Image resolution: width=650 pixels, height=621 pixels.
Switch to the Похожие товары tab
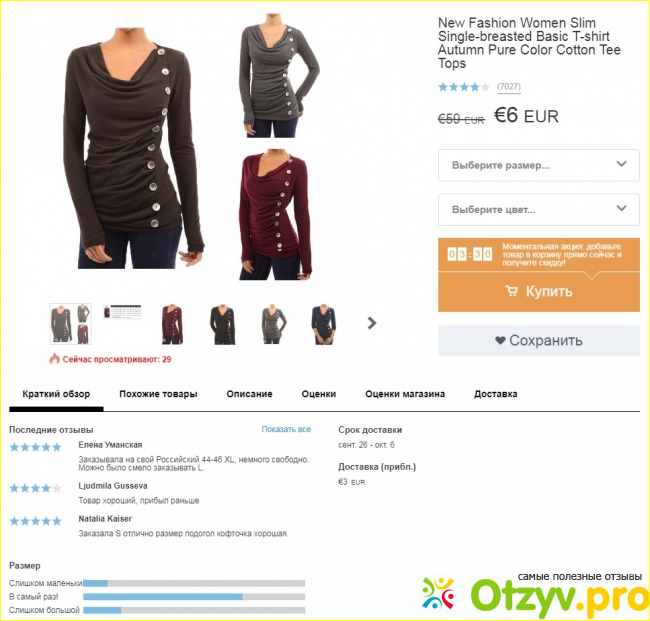click(x=158, y=394)
